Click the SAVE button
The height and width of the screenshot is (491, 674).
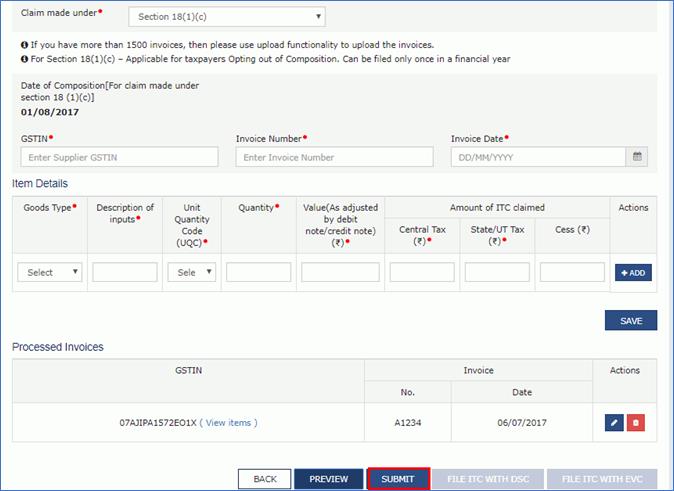click(631, 320)
